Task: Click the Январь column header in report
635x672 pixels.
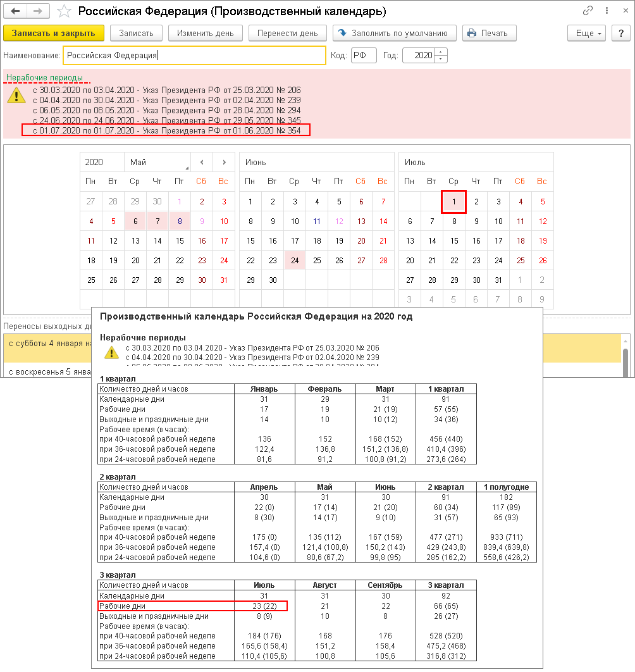Action: (264, 389)
